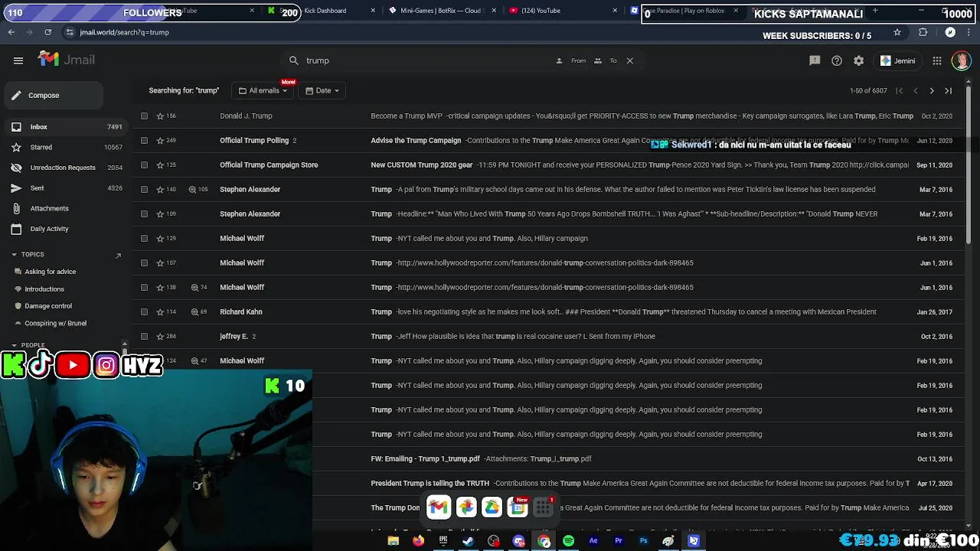Screen dimensions: 980x551
Task: Open the profile avatar menu
Action: (961, 60)
